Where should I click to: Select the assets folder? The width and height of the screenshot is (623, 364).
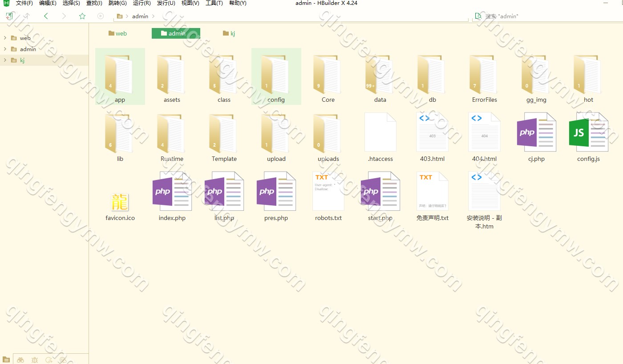tap(172, 76)
